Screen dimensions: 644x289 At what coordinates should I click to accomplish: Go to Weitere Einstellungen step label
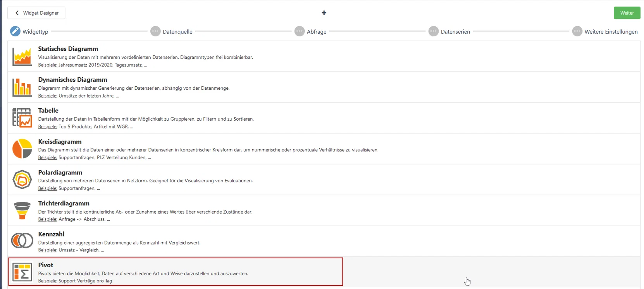click(x=611, y=32)
